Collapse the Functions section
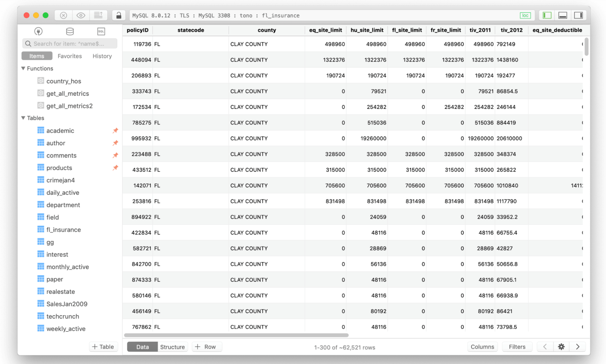606x364 pixels. tap(23, 68)
